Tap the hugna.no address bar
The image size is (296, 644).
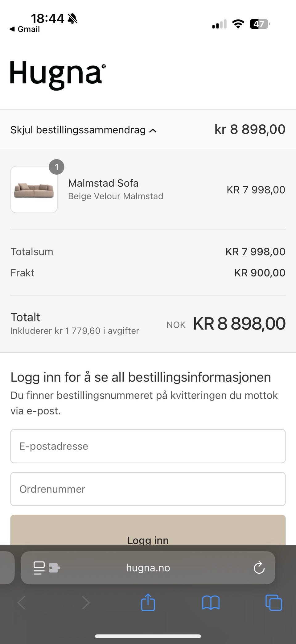[x=148, y=568]
